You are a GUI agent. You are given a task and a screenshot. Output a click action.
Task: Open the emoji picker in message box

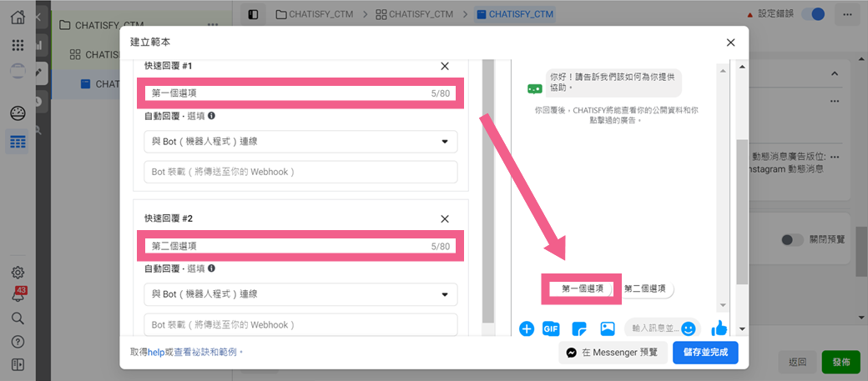(x=689, y=328)
